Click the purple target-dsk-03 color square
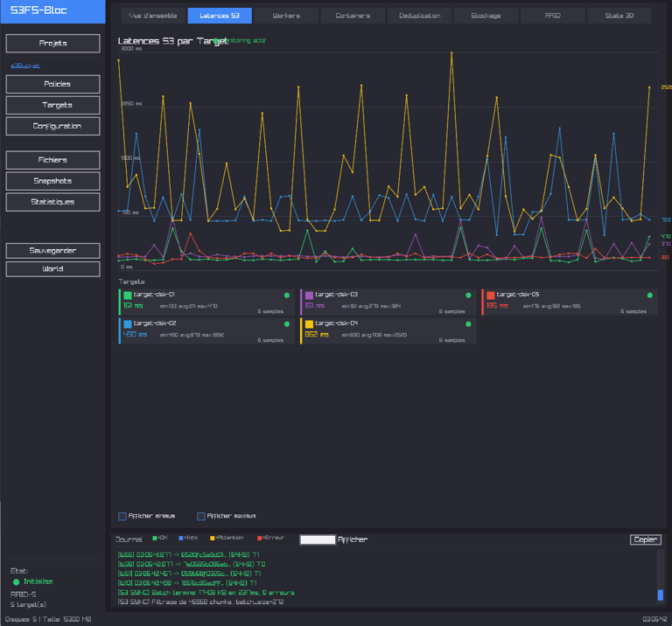The width and height of the screenshot is (672, 626). 309,296
